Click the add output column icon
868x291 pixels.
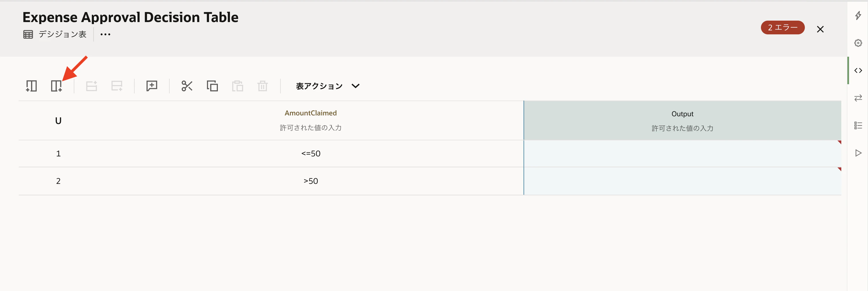coord(56,86)
